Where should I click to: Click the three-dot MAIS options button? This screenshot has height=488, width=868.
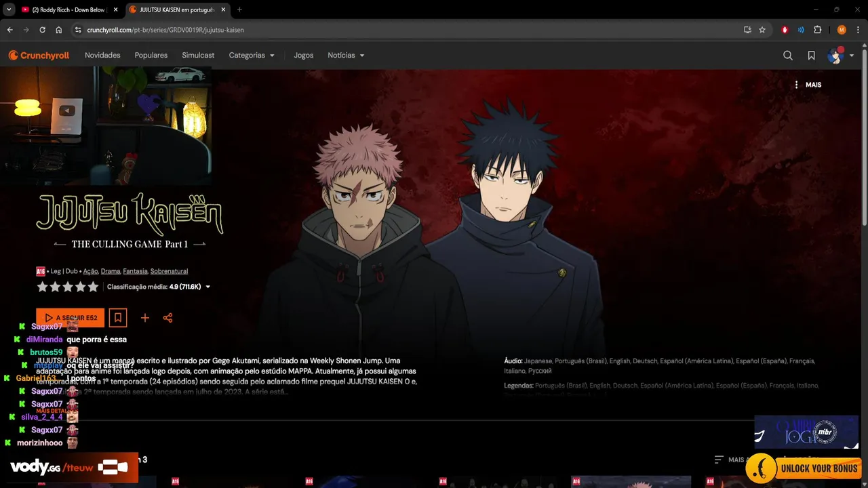tap(808, 85)
